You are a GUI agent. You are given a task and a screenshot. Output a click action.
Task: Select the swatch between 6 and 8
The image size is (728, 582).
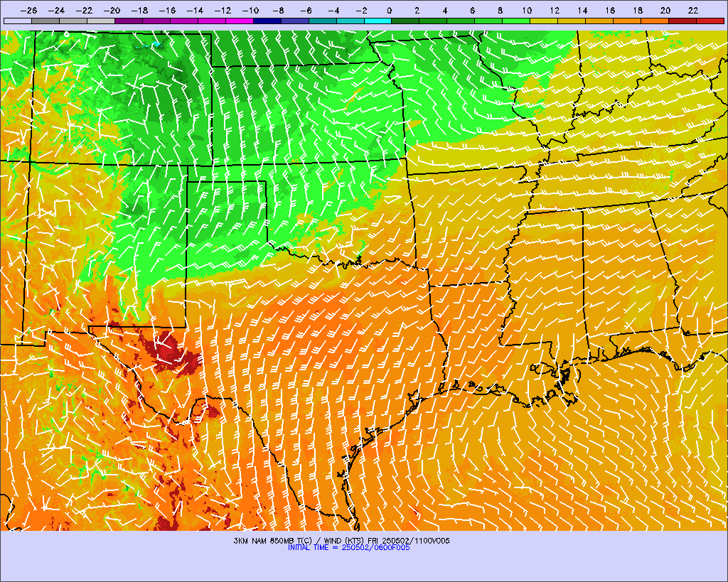[x=489, y=21]
